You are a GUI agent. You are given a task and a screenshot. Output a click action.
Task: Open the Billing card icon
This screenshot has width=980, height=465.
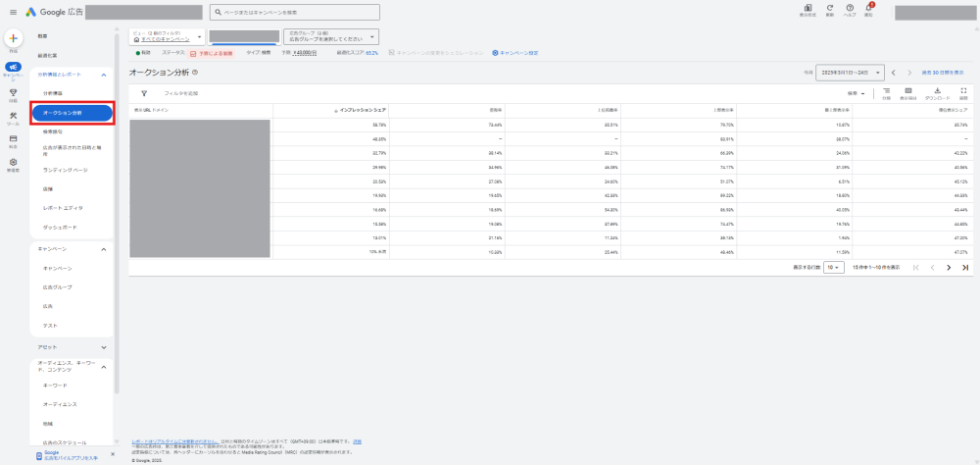click(13, 138)
